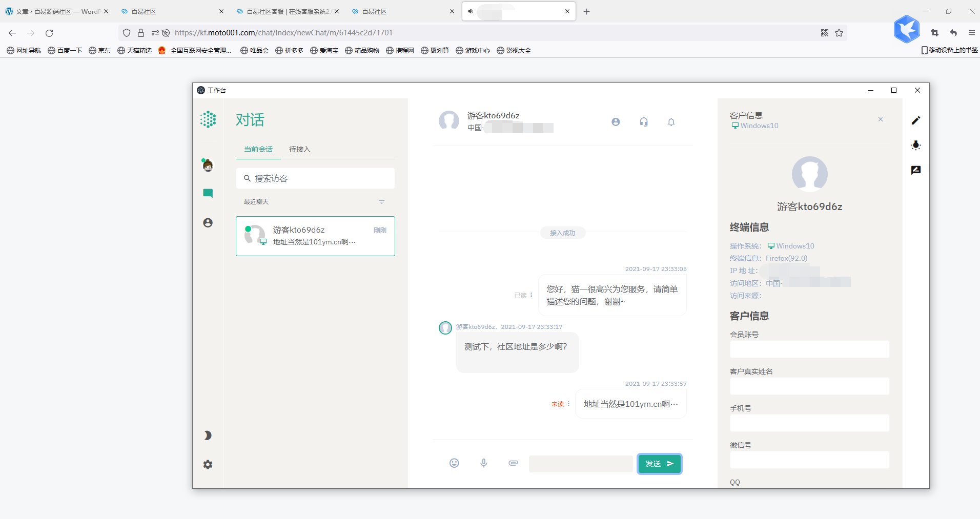The height and width of the screenshot is (519, 980).
Task: Switch to the 待接入 tab
Action: coord(299,149)
